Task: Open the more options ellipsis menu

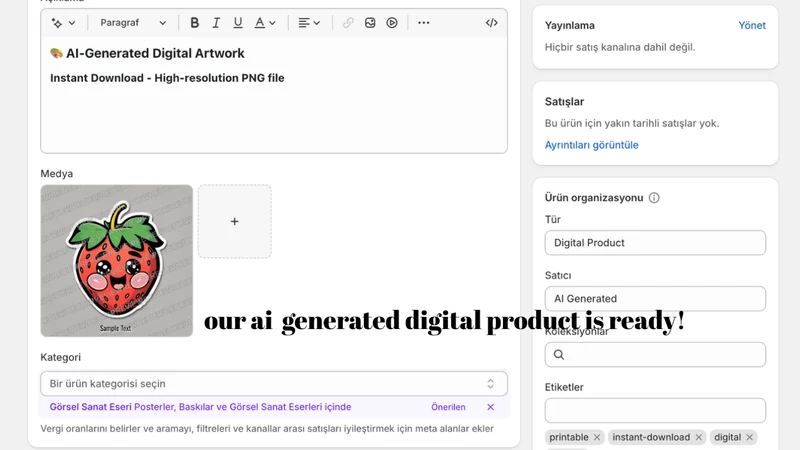Action: pos(423,23)
